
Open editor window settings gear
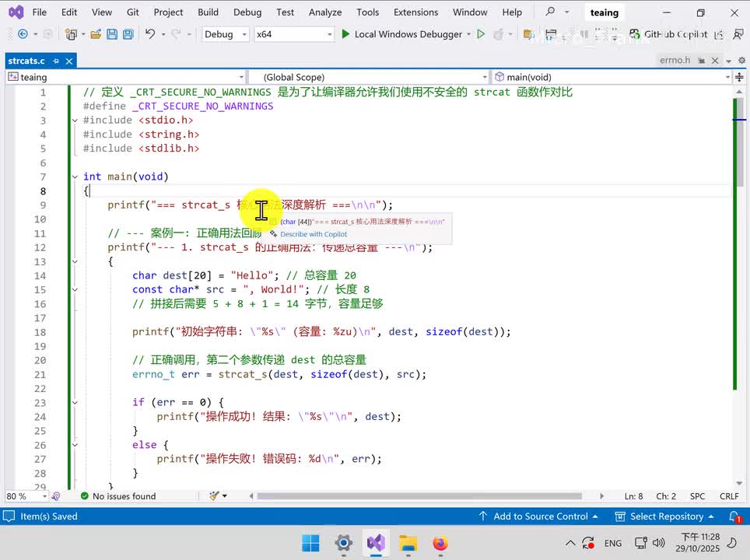click(742, 60)
